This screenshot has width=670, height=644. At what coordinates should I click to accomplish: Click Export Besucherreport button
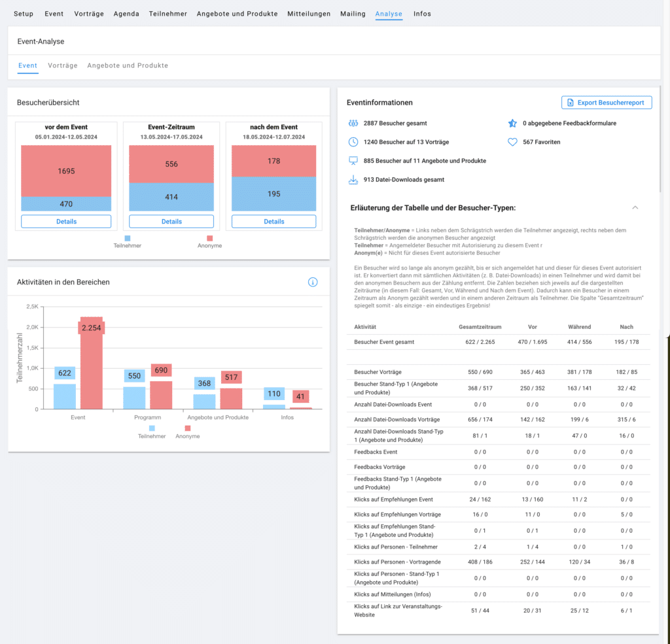(x=607, y=103)
